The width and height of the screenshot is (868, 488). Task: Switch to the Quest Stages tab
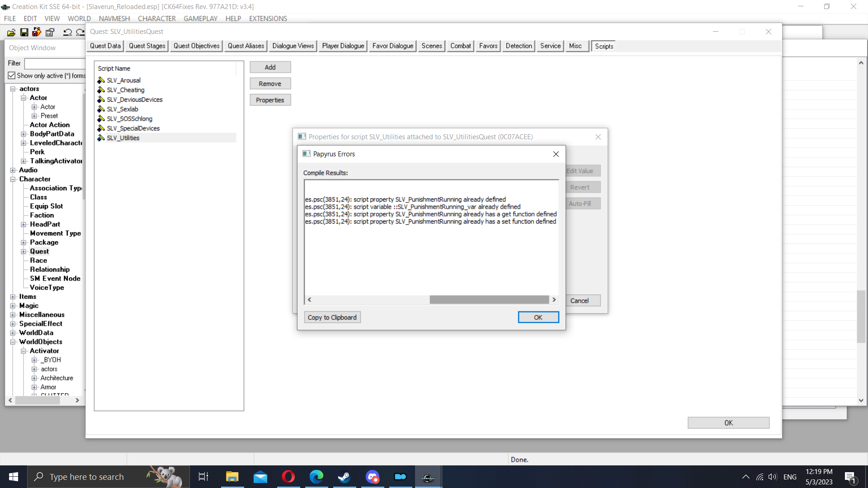[x=146, y=46]
